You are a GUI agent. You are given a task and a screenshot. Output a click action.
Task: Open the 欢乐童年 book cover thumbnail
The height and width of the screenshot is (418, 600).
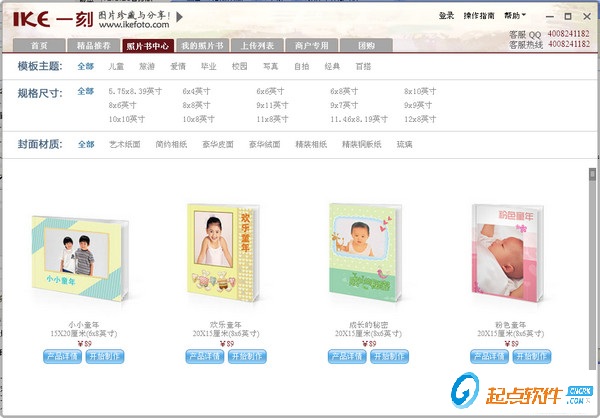click(223, 253)
